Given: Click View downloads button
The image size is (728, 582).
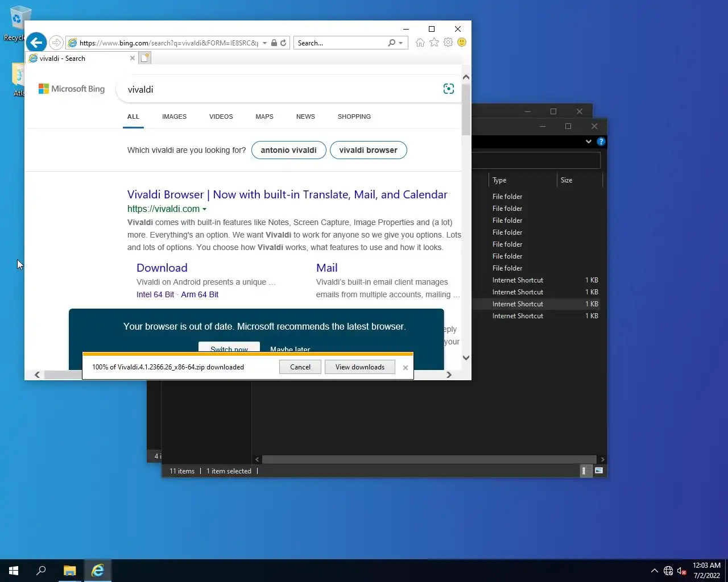Looking at the screenshot, I should pyautogui.click(x=360, y=367).
